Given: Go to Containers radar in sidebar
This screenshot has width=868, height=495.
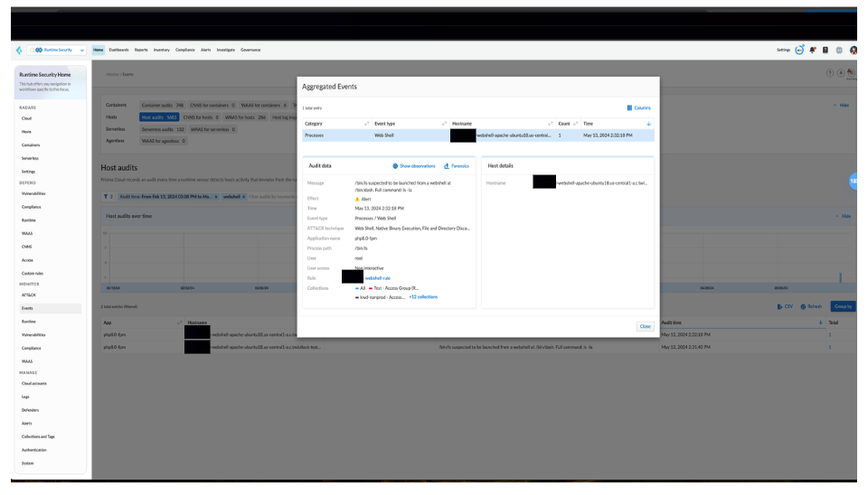Looking at the screenshot, I should (31, 145).
